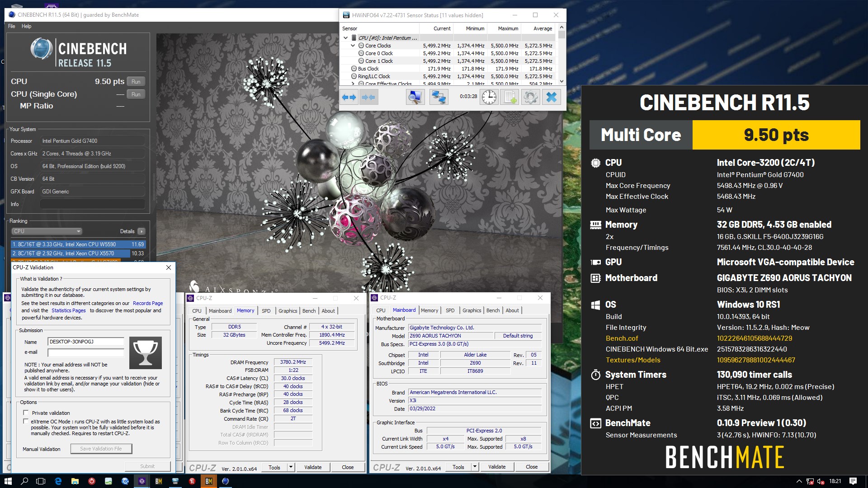
Task: Expand Core Effective Clocks node
Action: click(353, 84)
